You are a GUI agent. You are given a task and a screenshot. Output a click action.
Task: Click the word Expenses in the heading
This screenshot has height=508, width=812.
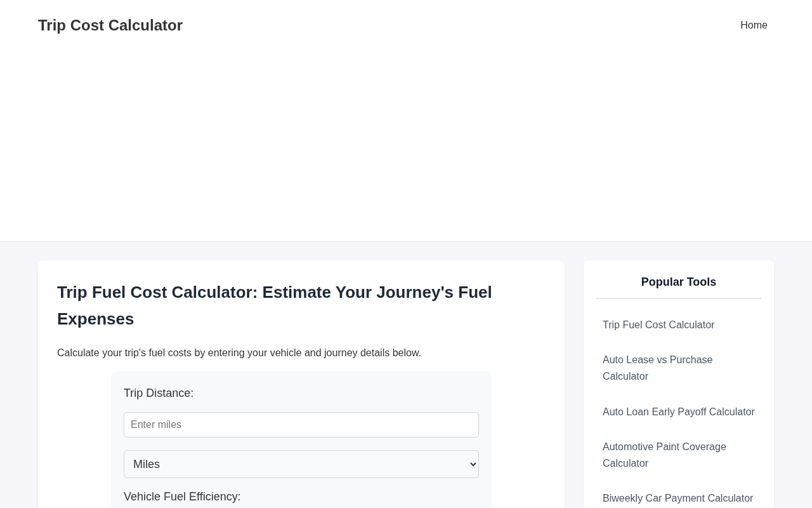click(x=95, y=319)
